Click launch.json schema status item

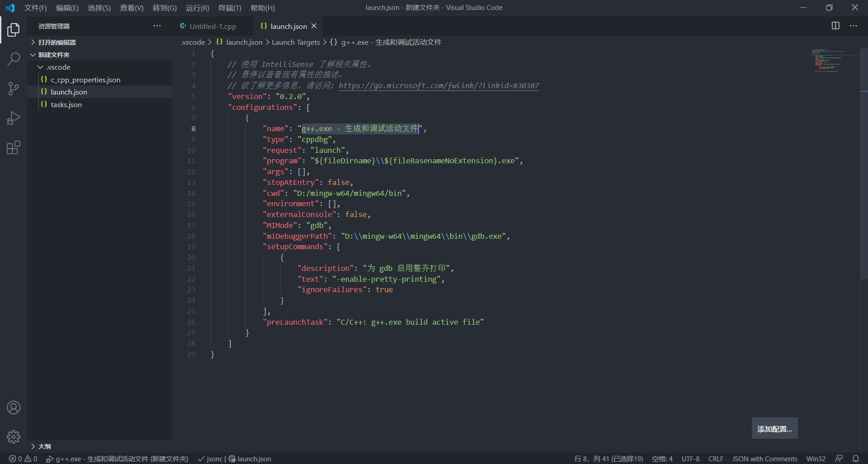click(x=250, y=459)
